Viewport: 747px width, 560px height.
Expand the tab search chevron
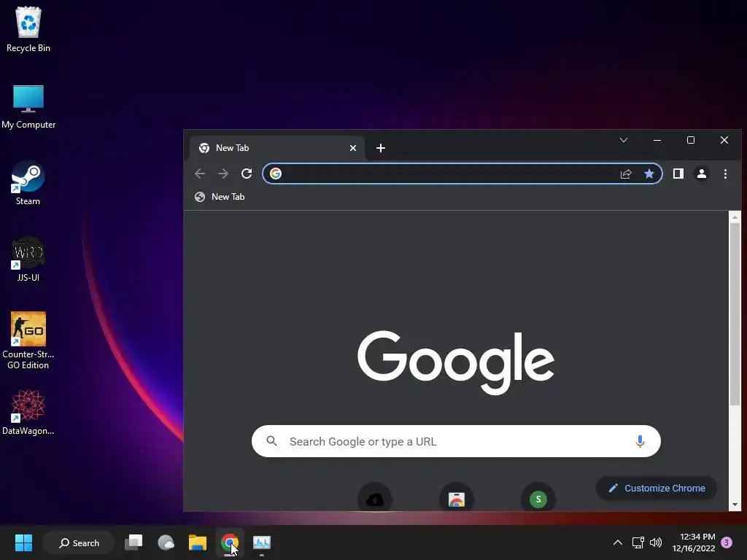point(624,140)
